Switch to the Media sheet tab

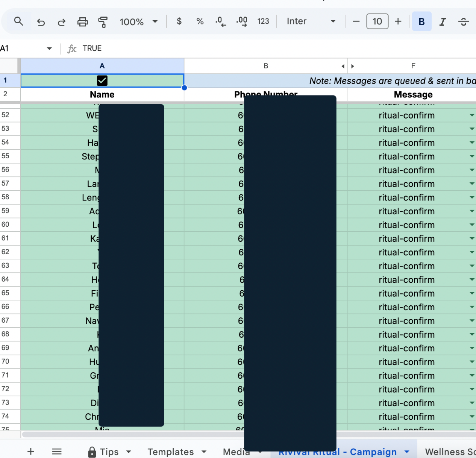click(236, 452)
